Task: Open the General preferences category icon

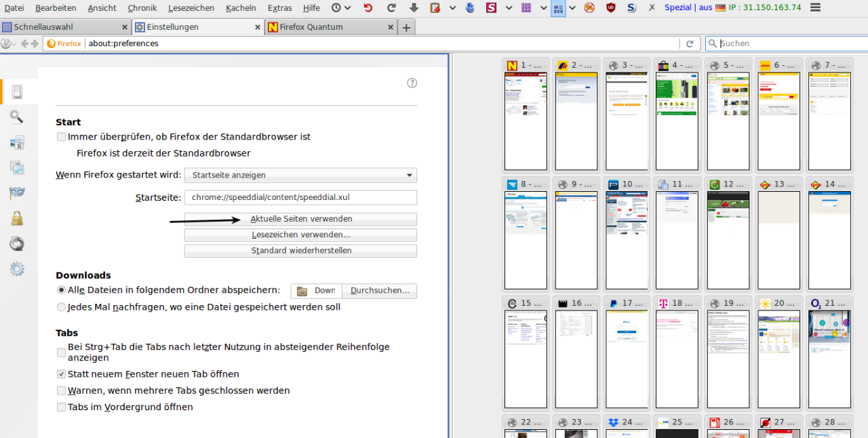Action: click(x=17, y=92)
